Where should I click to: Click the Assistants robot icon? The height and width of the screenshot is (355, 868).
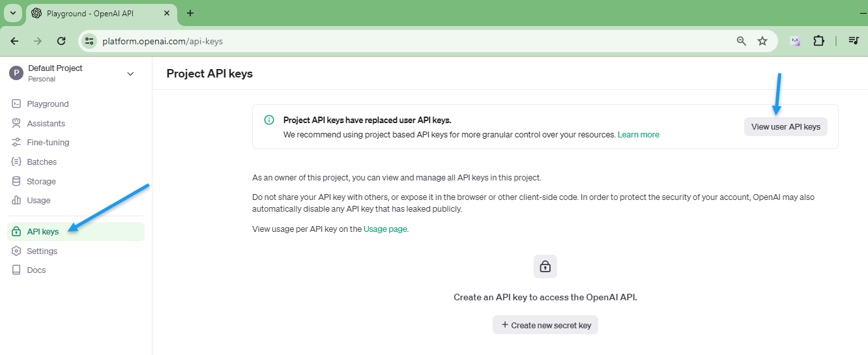(x=16, y=123)
